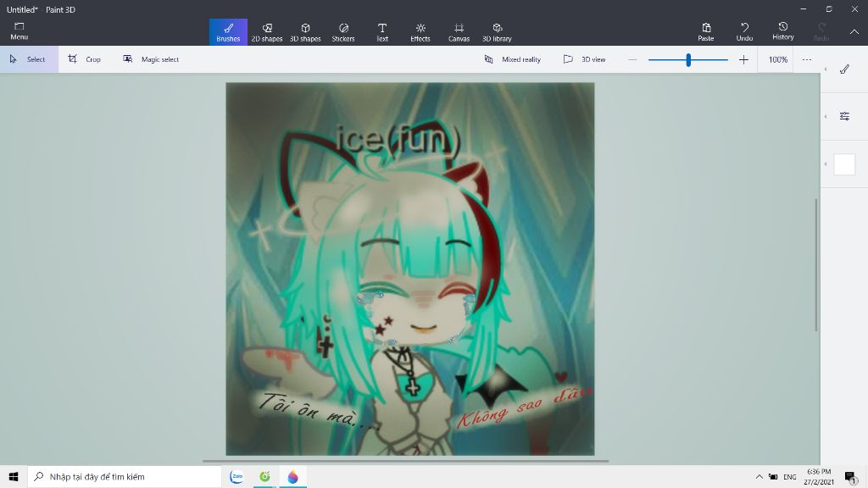
Task: Open the Stickers tab
Action: [343, 32]
